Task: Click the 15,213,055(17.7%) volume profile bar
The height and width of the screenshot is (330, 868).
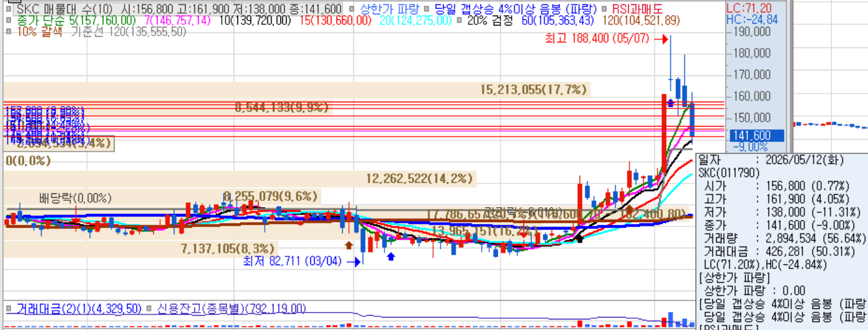Action: point(295,90)
